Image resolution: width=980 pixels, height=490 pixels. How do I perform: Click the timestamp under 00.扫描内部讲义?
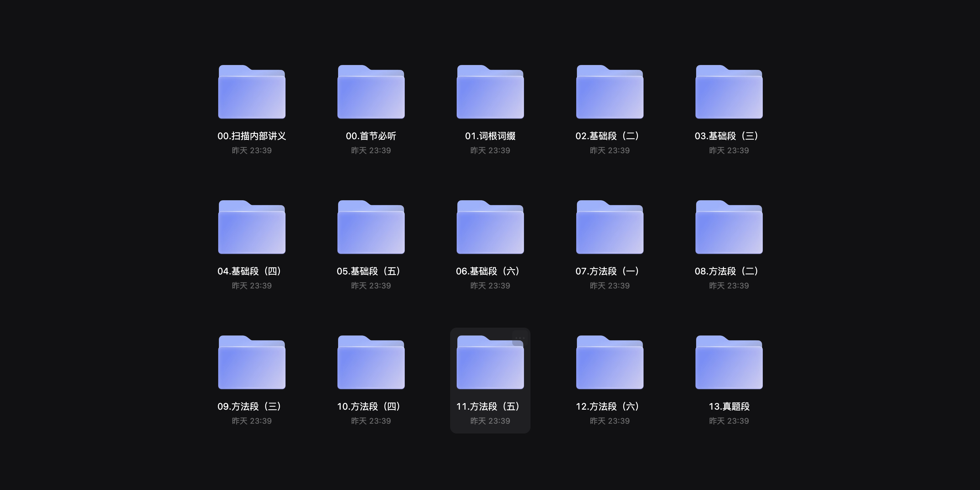pyautogui.click(x=252, y=151)
